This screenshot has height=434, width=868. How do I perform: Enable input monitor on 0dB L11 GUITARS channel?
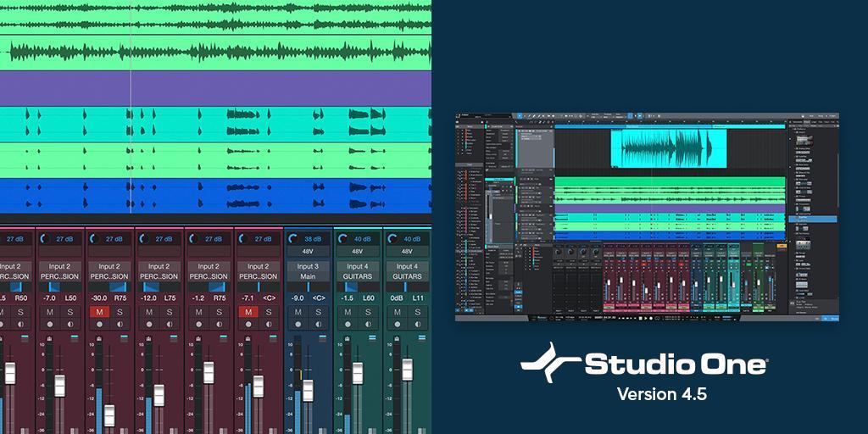[418, 325]
